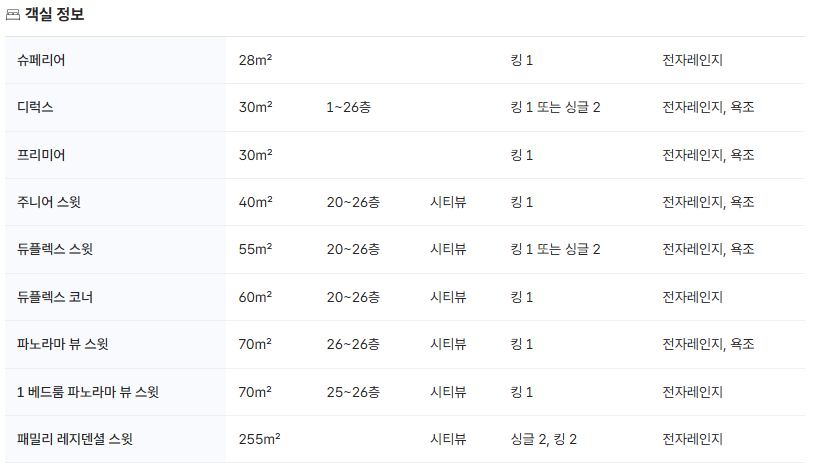Pick the 듀플렉스 스윗 room name
The image size is (838, 473).
click(x=56, y=249)
